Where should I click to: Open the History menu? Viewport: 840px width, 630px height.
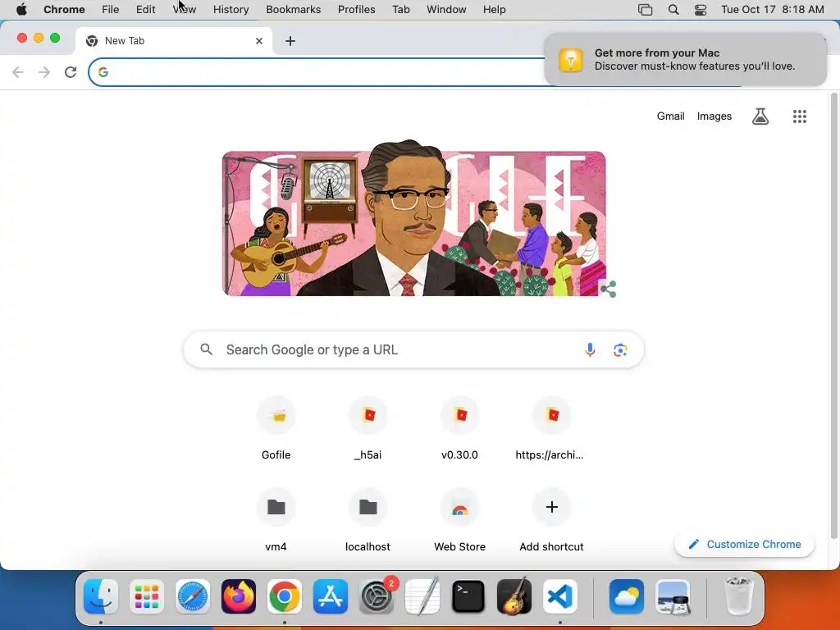click(x=231, y=10)
